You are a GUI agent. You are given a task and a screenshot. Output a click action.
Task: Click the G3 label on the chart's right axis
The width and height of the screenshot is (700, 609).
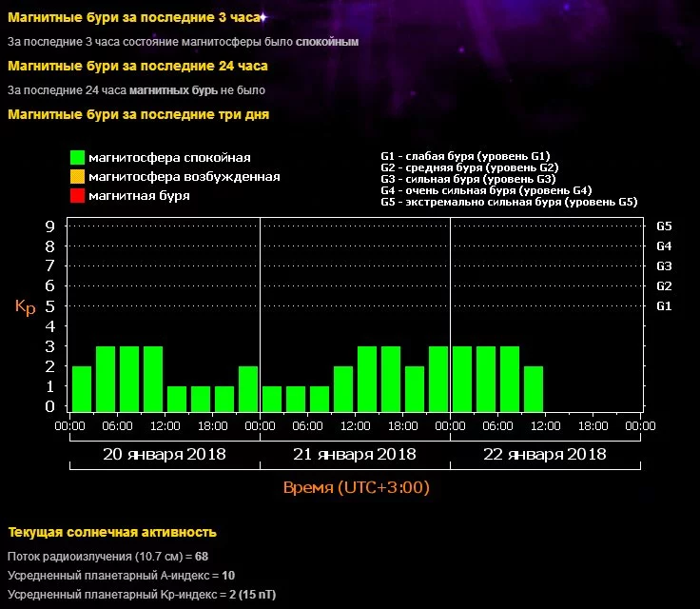664,266
